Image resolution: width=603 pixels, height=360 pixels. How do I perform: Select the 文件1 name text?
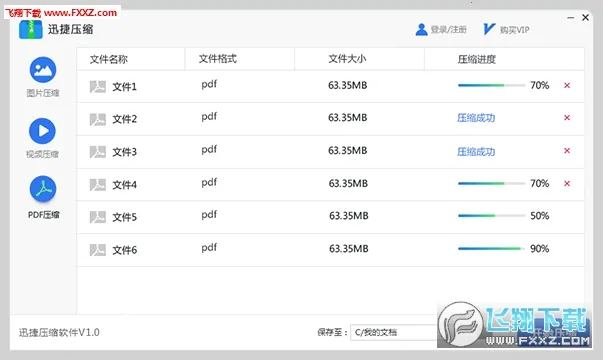pos(124,87)
